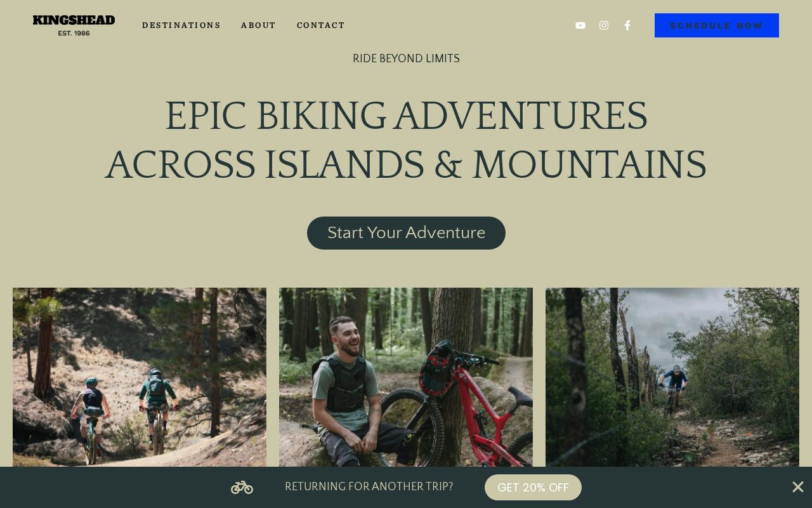
Task: Select the photo of the laughing man with the red bike
Action: click(x=406, y=377)
